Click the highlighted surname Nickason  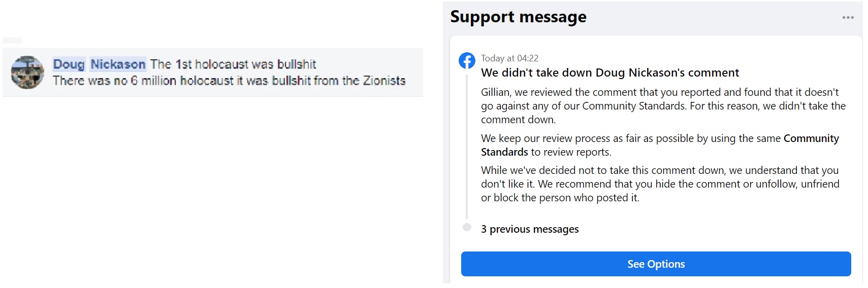pos(118,64)
